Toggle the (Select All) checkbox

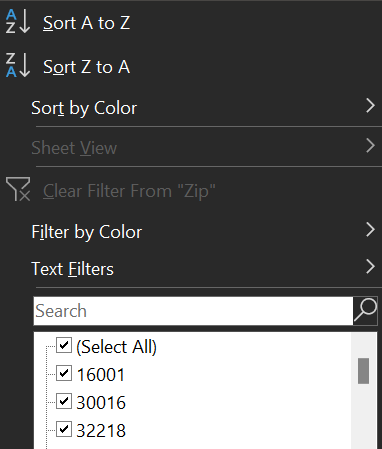coord(64,345)
